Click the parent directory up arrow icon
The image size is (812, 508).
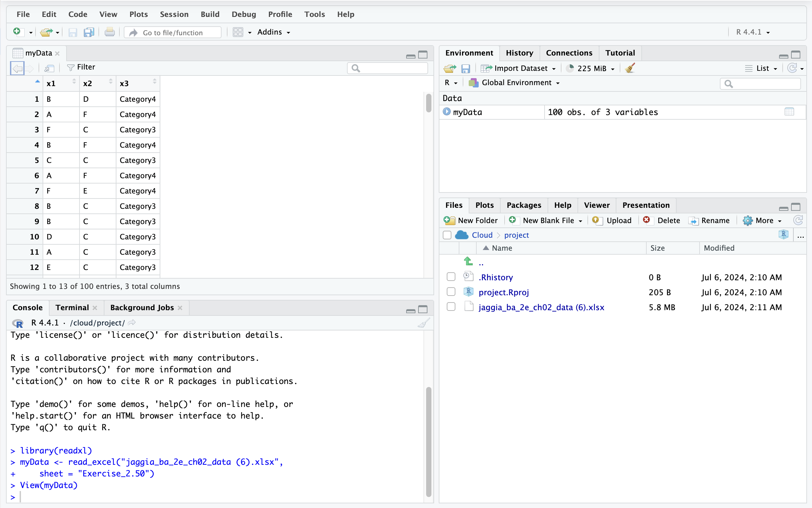[x=468, y=261]
